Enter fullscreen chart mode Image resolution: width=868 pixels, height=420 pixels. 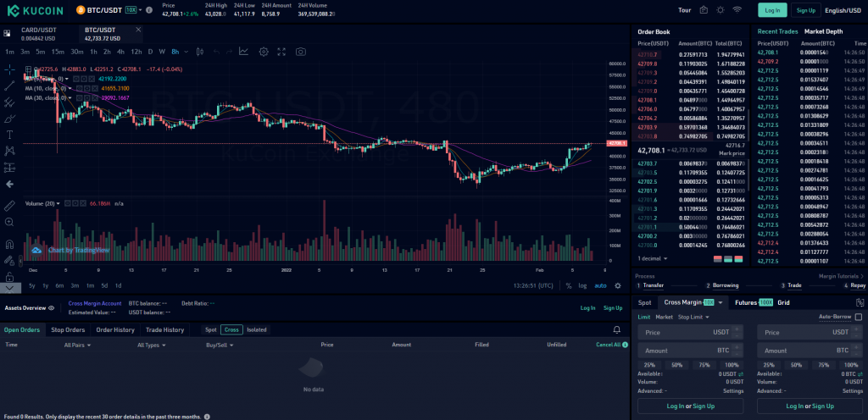tap(281, 52)
